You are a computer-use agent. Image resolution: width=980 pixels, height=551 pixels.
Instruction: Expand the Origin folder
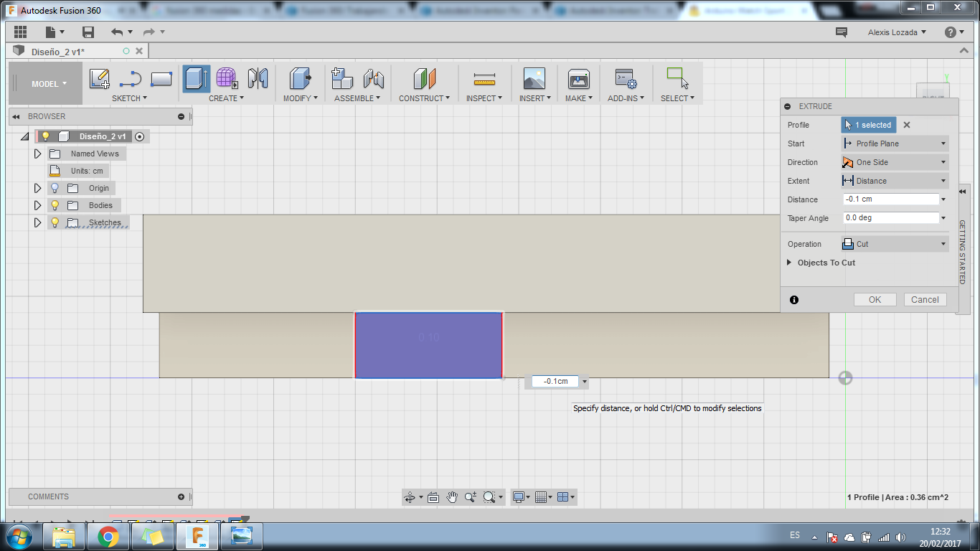pos(38,188)
